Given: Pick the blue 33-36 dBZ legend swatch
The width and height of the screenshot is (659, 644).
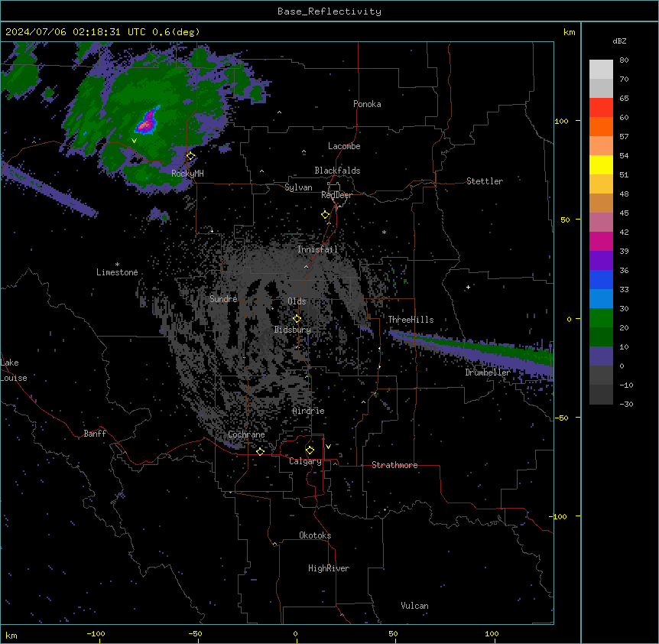Looking at the screenshot, I should [601, 279].
